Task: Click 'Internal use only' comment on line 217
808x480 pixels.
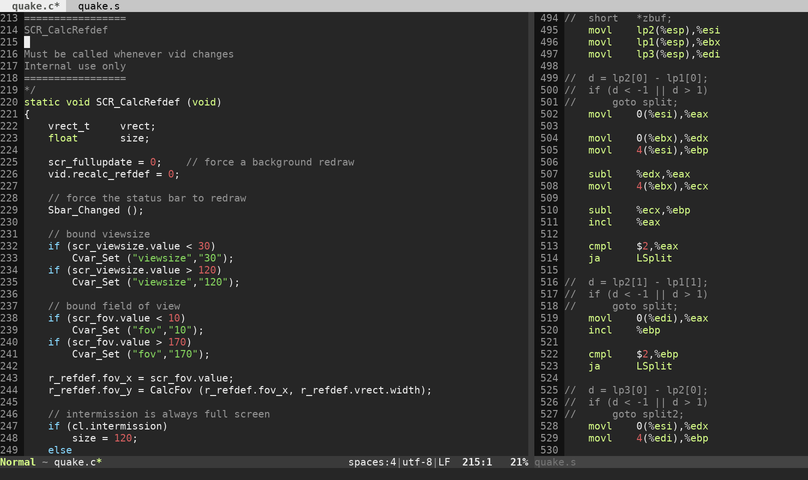Action: (x=75, y=66)
